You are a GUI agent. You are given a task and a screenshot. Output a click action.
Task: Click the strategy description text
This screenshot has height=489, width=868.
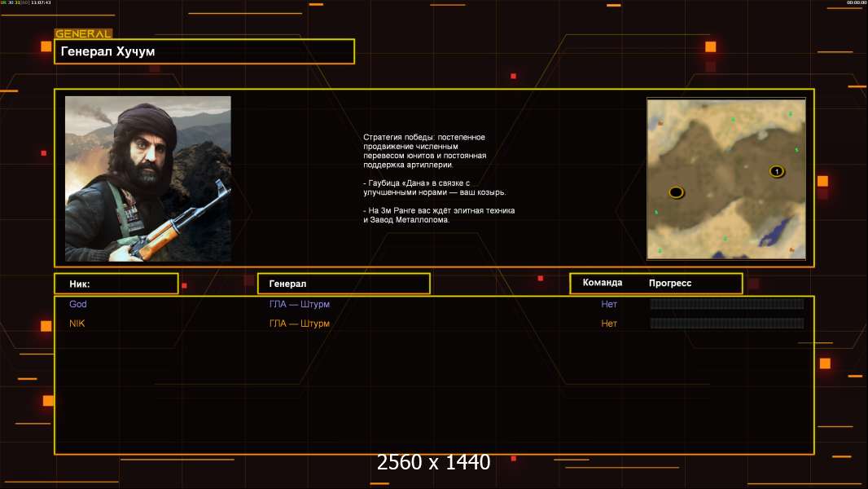point(439,178)
